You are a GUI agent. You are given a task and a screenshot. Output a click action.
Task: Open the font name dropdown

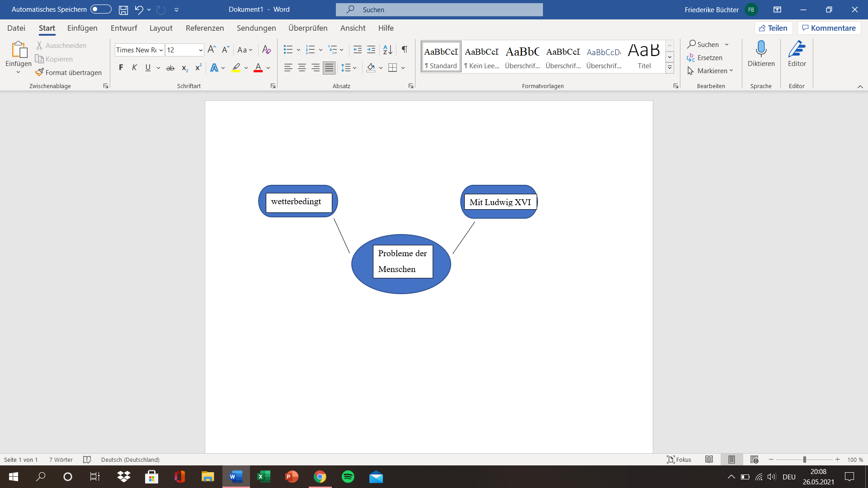pyautogui.click(x=161, y=50)
